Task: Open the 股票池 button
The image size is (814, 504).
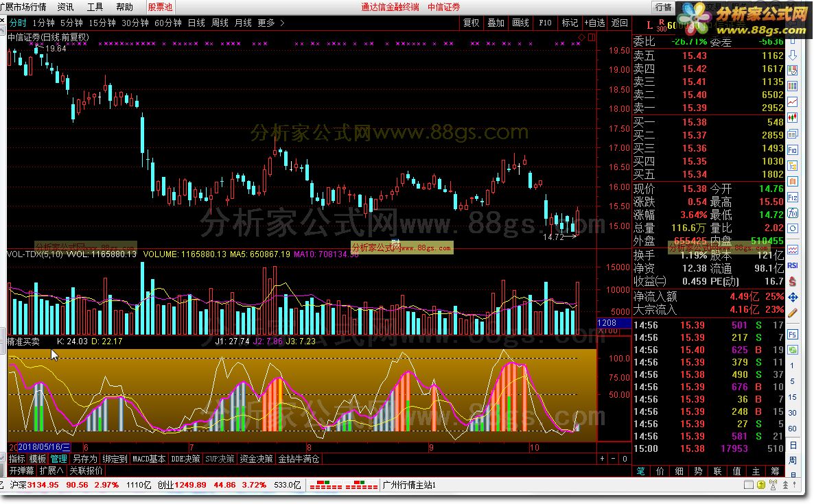Action: (160, 7)
